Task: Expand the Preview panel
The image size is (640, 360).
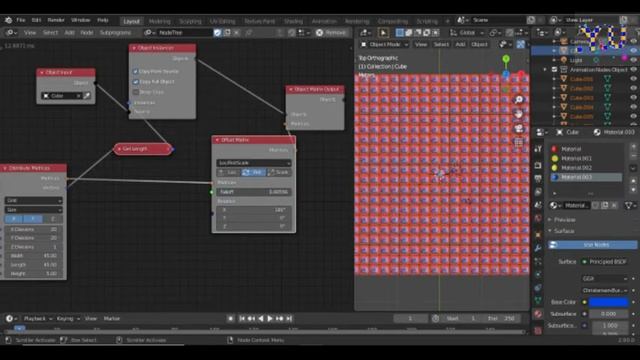Action: pyautogui.click(x=563, y=220)
